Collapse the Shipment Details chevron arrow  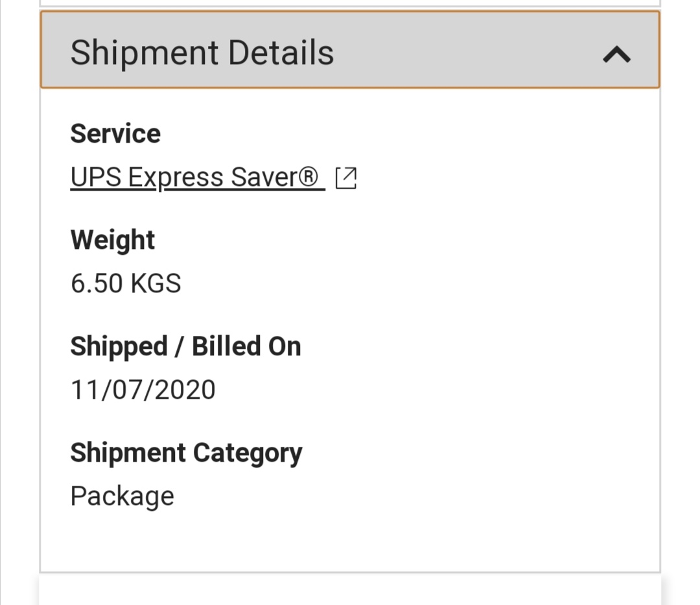[x=616, y=54]
